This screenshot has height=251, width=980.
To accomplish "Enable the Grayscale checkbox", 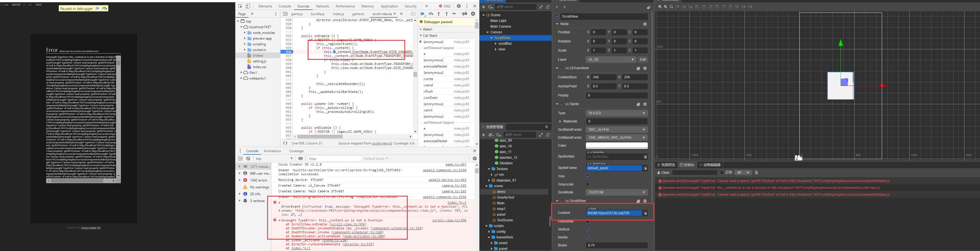I will click(588, 184).
